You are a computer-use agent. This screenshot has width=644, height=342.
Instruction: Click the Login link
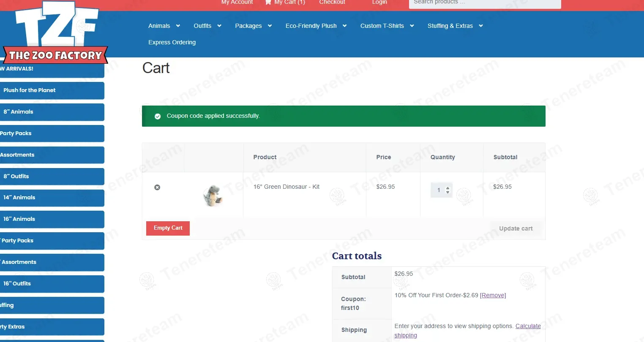[x=379, y=2]
